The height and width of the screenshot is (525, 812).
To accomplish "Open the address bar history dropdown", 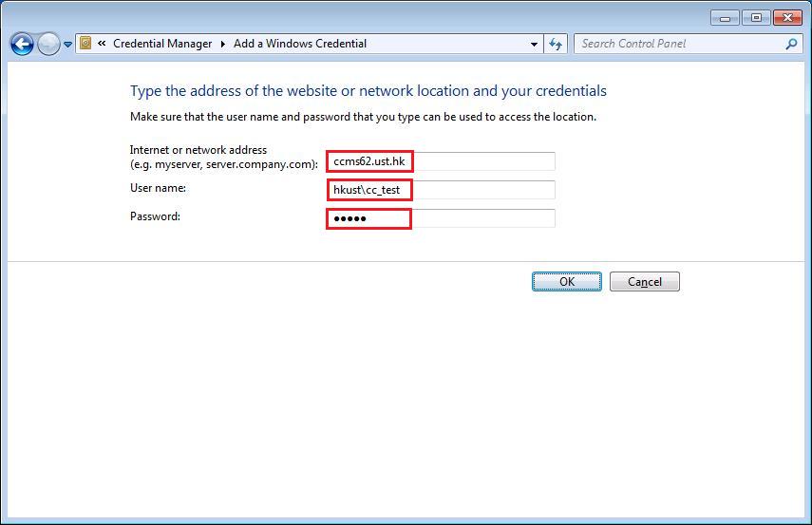I will pyautogui.click(x=534, y=44).
